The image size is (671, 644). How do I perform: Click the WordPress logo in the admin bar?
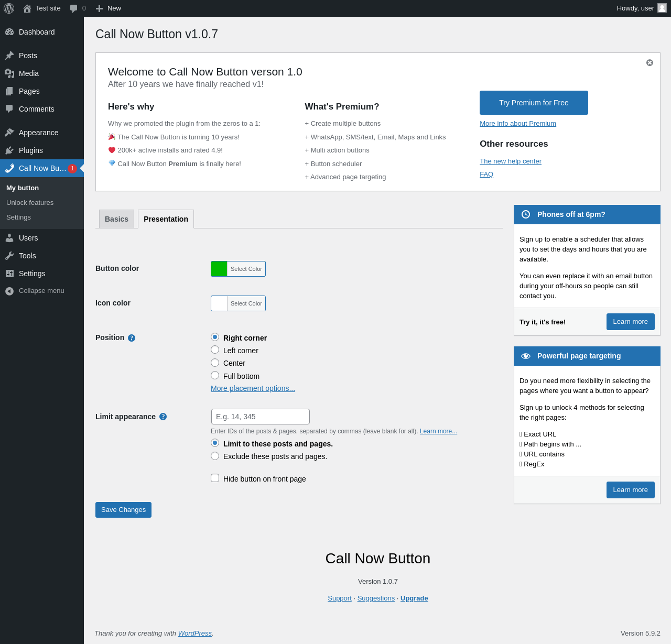pos(9,8)
